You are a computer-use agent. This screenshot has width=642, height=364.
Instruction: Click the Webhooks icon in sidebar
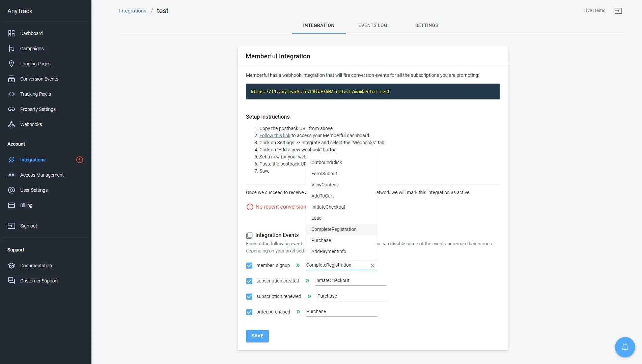click(11, 124)
